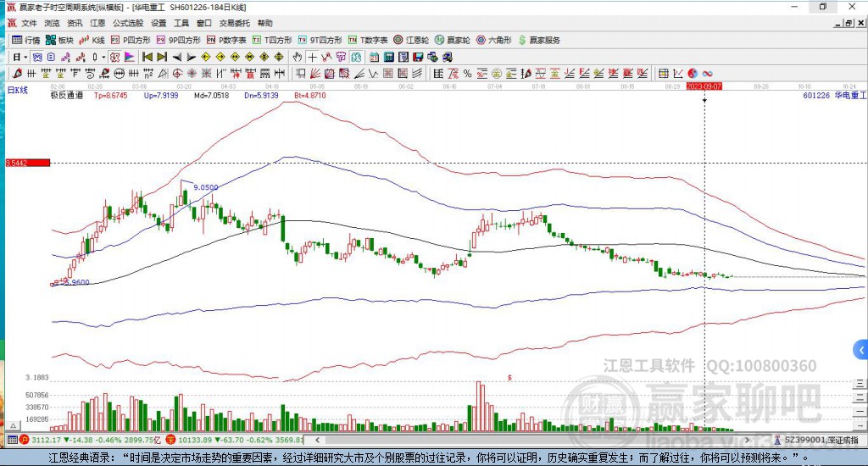Open the calendar 21 icon
This screenshot has width=868, height=466.
[374, 57]
